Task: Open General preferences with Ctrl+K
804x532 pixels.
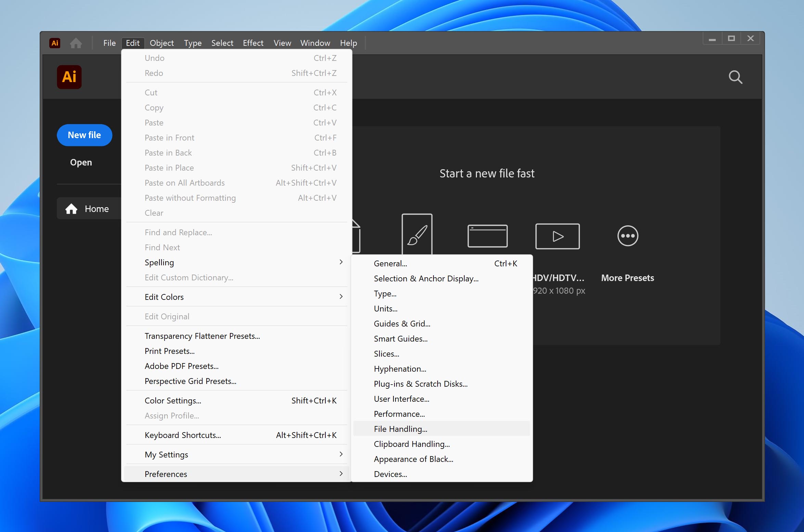Action: coord(390,263)
